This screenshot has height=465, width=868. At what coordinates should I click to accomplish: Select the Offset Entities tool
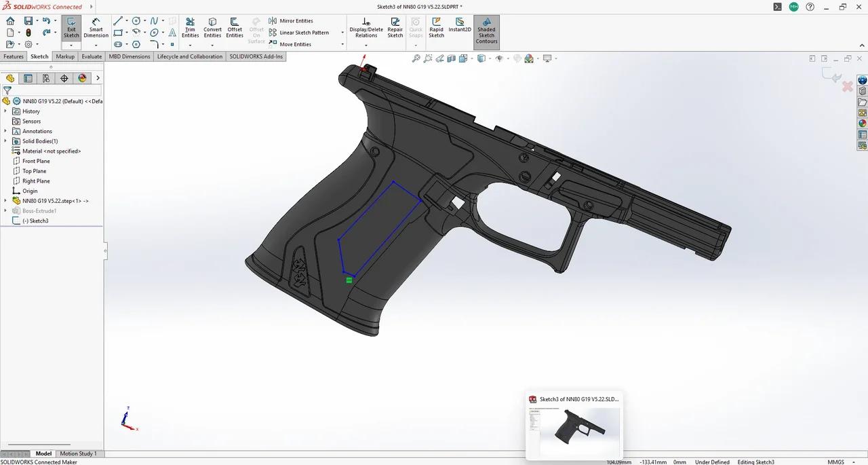pyautogui.click(x=234, y=27)
